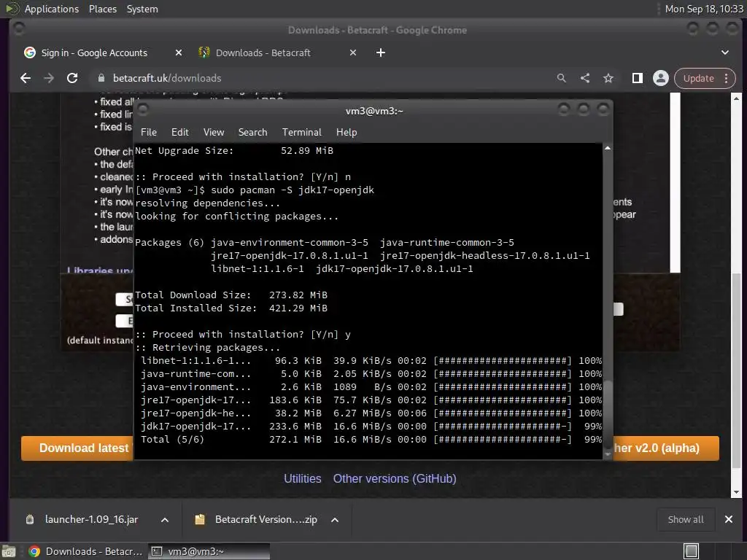This screenshot has width=747, height=560.
Task: Open the search (magnifier) icon in the address bar
Action: pyautogui.click(x=562, y=78)
